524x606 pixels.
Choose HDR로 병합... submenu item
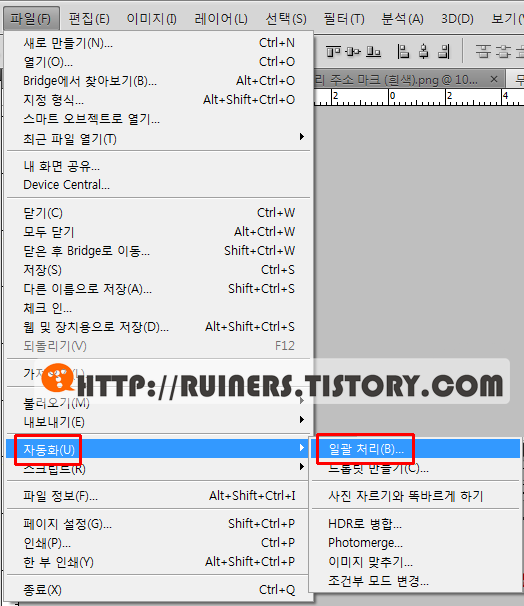416,524
